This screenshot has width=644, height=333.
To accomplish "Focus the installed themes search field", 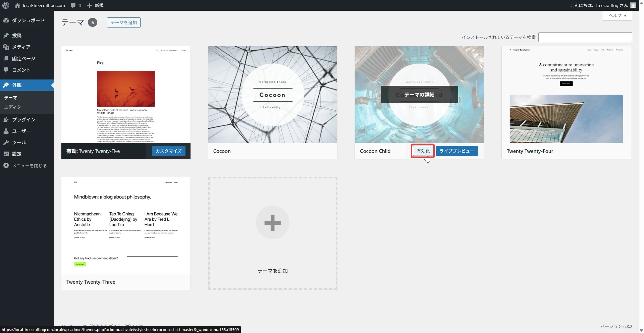I will pyautogui.click(x=585, y=37).
